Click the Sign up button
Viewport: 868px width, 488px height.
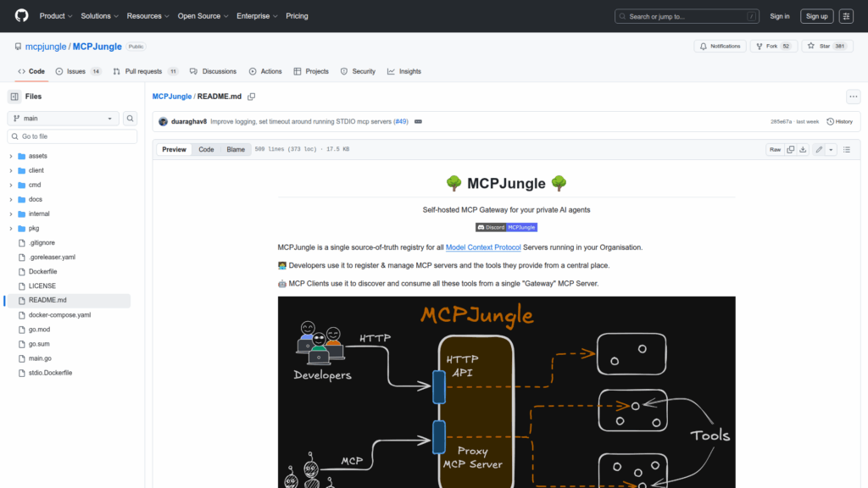pos(816,16)
